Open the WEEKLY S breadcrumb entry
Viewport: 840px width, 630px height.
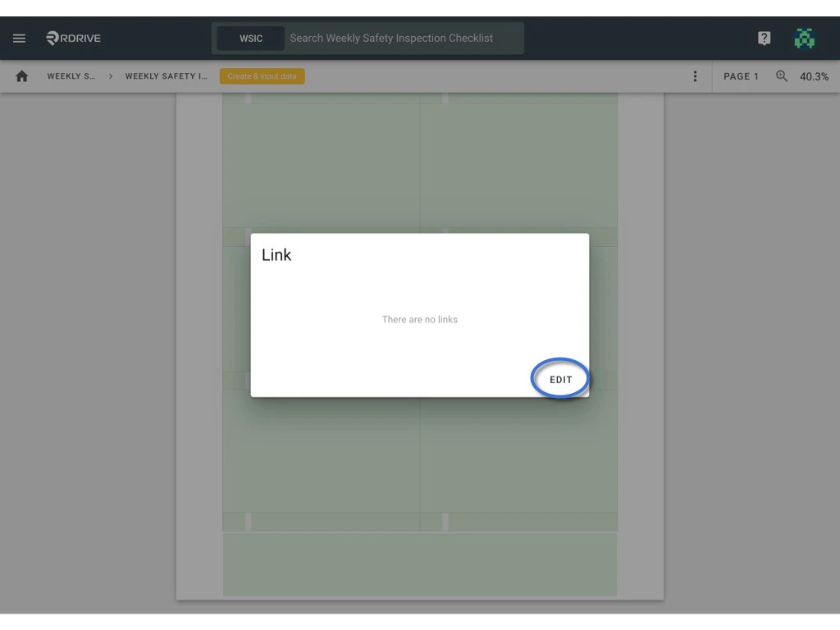point(72,75)
